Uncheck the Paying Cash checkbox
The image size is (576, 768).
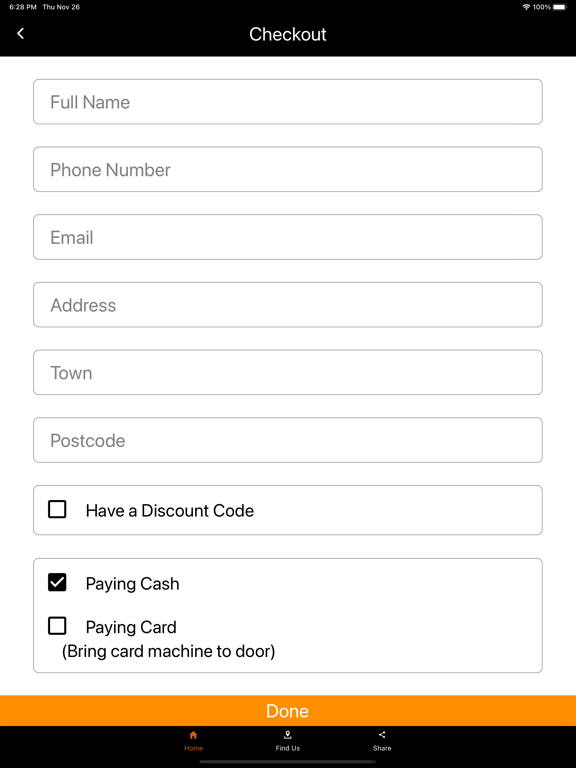coord(57,582)
